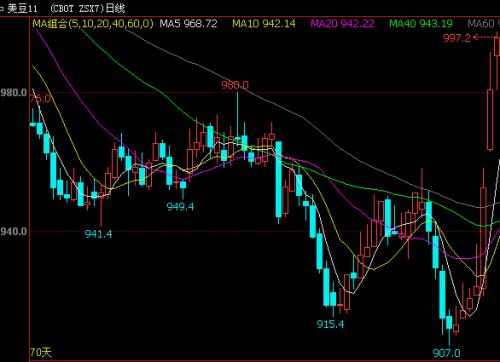Select the MA10 942.14 legend label
This screenshot has width=500, height=362.
[x=264, y=24]
